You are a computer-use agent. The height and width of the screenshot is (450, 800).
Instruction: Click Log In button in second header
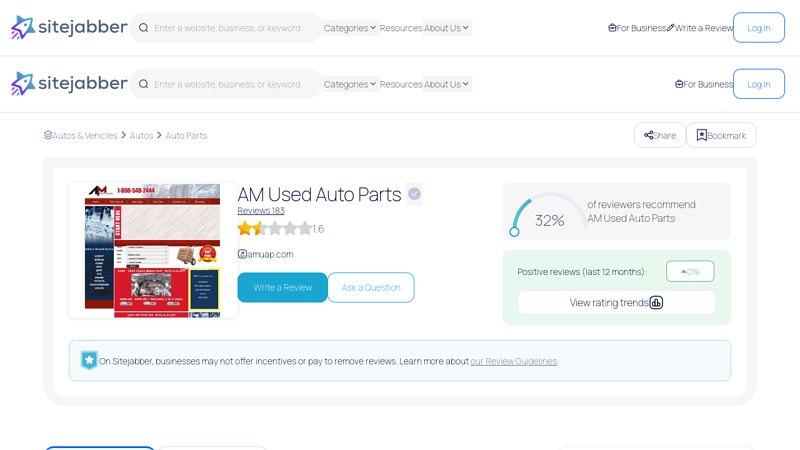759,84
